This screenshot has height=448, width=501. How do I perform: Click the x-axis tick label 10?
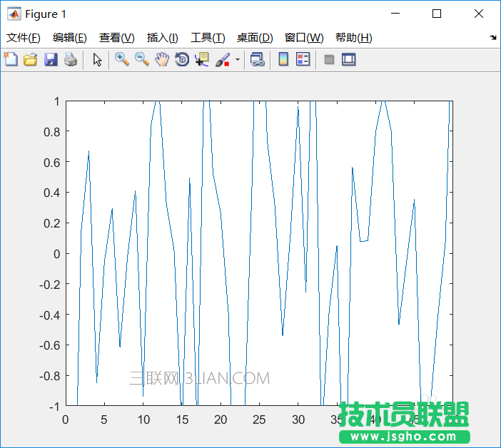pyautogui.click(x=143, y=419)
